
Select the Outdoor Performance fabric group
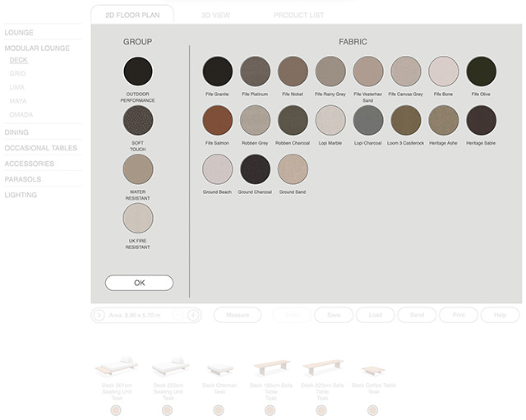click(x=138, y=72)
